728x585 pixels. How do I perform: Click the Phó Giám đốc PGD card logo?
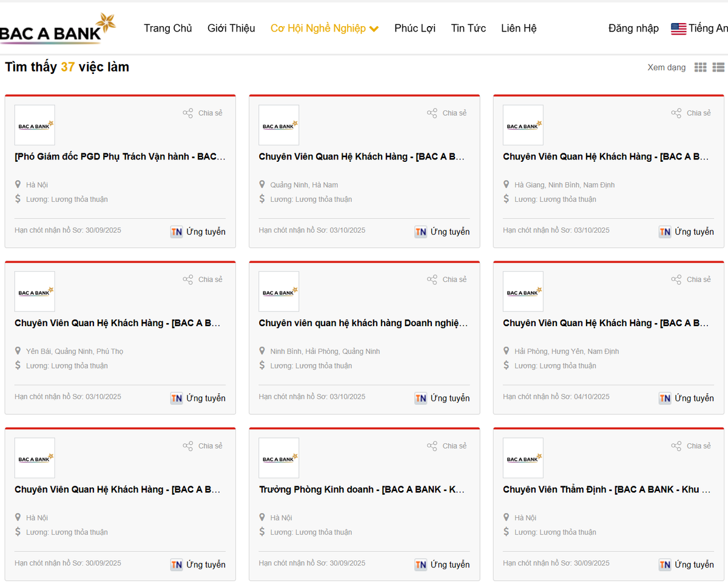click(x=35, y=125)
